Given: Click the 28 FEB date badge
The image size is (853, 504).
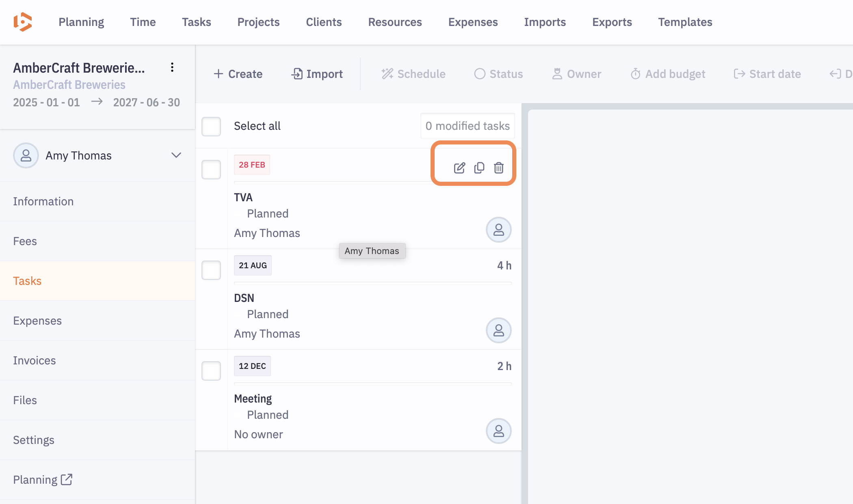Looking at the screenshot, I should click(252, 165).
